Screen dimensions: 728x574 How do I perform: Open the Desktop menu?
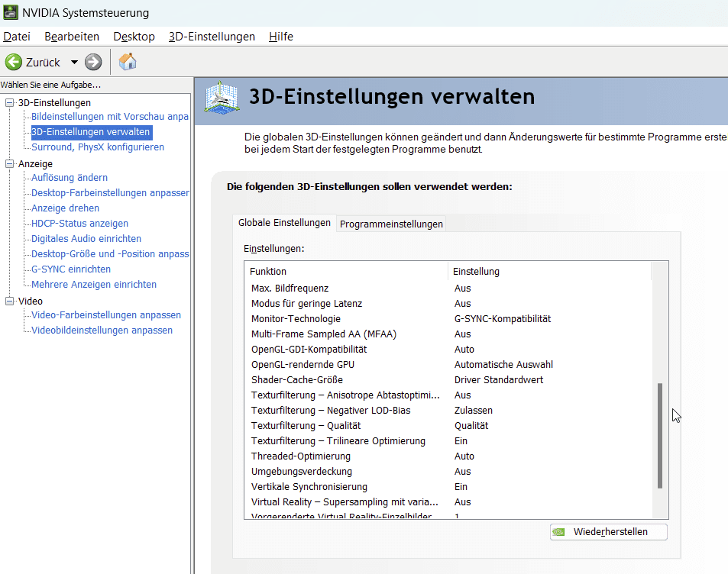(x=134, y=36)
